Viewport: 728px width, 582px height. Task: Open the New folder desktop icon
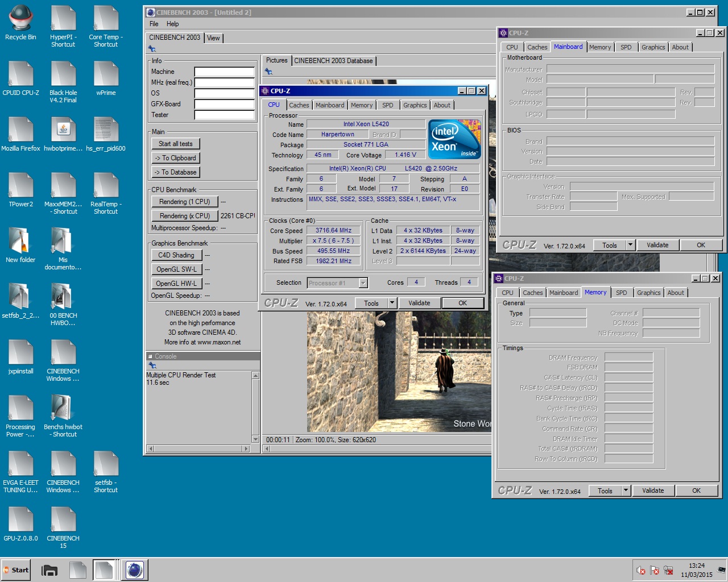[x=20, y=246]
